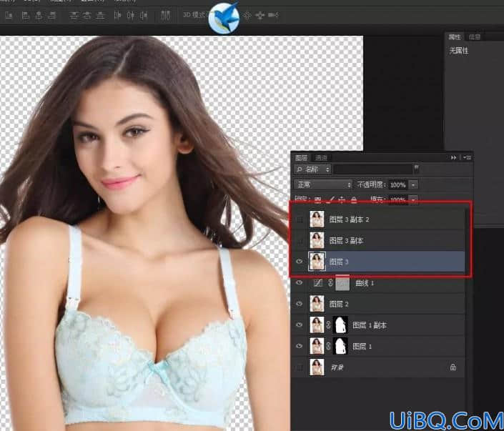Click the 填充 100% value field
504x431 pixels.
pos(398,200)
